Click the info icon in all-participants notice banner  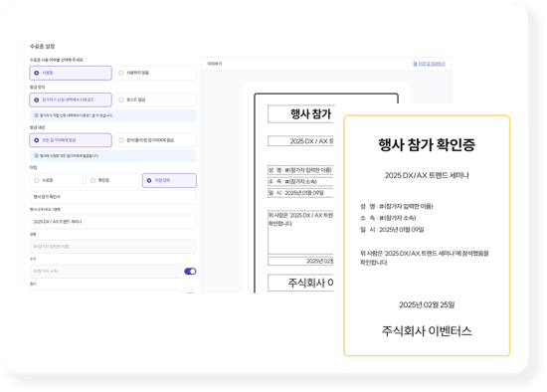(36, 155)
